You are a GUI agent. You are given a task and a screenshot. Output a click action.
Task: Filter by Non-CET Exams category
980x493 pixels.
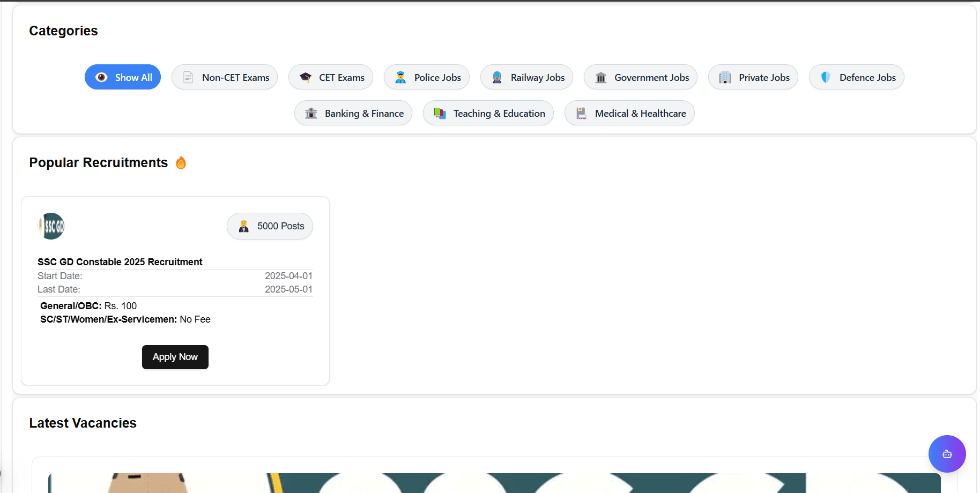[225, 77]
